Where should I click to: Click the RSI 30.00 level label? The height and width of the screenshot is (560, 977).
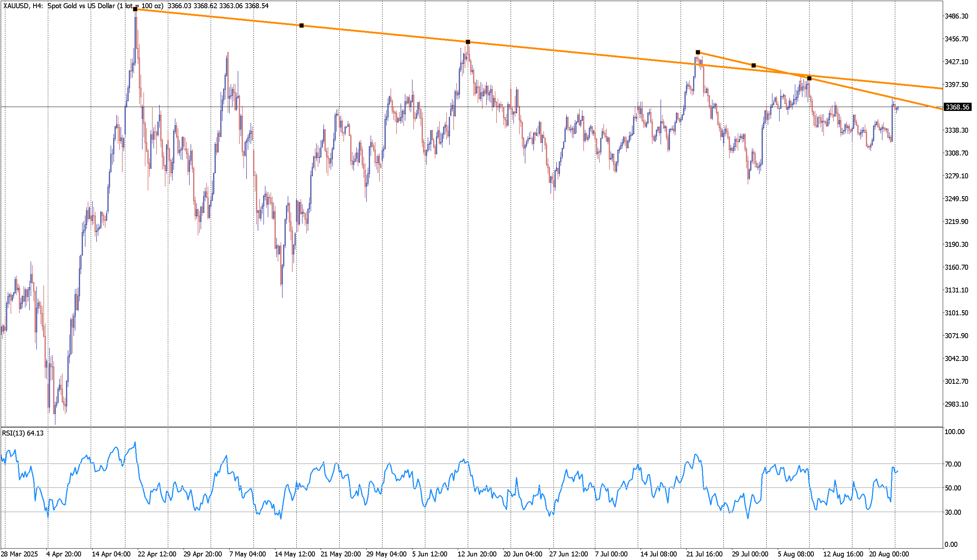pyautogui.click(x=953, y=512)
